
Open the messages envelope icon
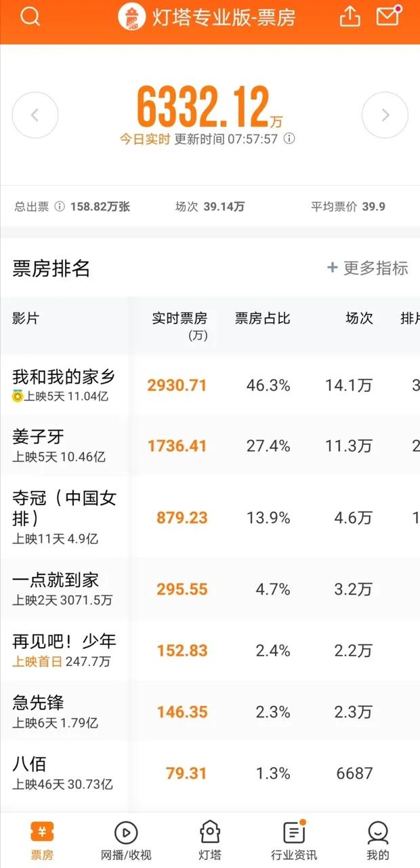[388, 16]
